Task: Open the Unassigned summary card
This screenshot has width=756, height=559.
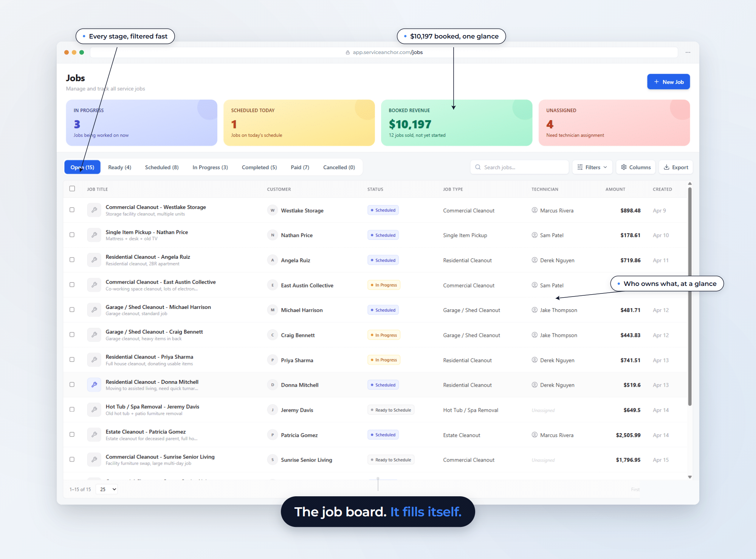Action: [614, 123]
